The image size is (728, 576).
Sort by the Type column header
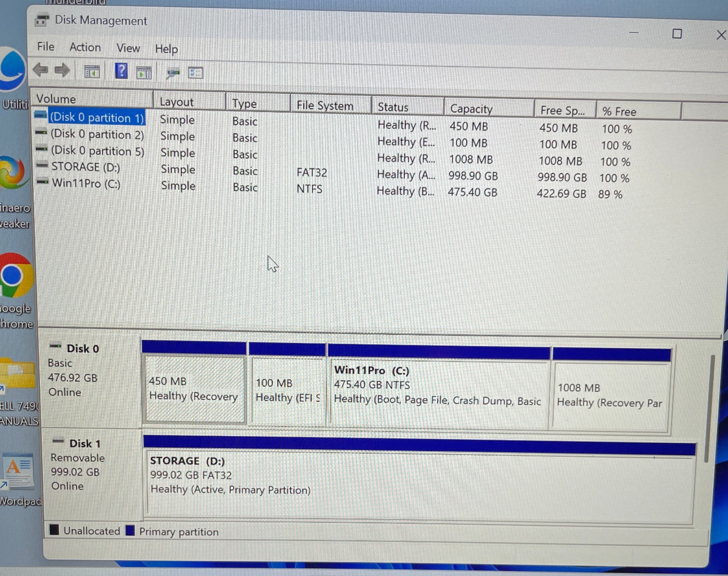[258, 103]
